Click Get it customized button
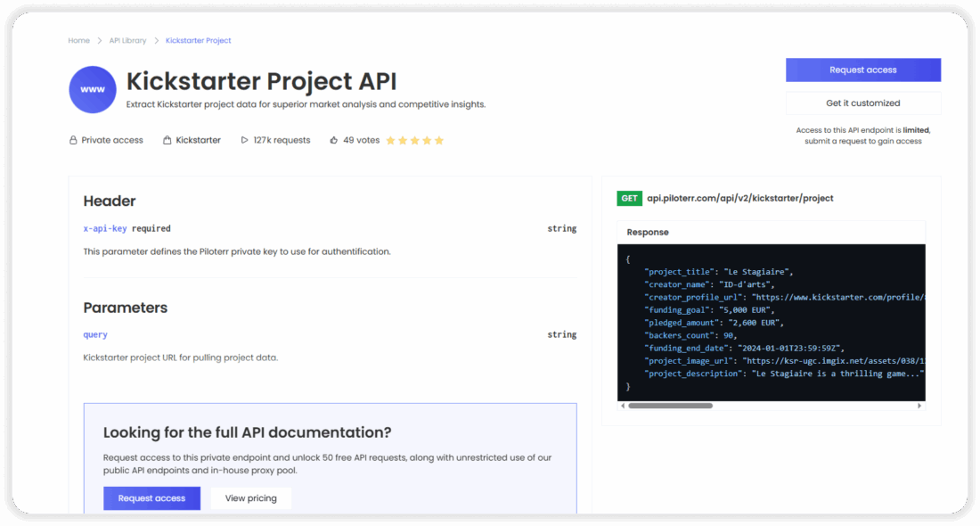 click(863, 103)
